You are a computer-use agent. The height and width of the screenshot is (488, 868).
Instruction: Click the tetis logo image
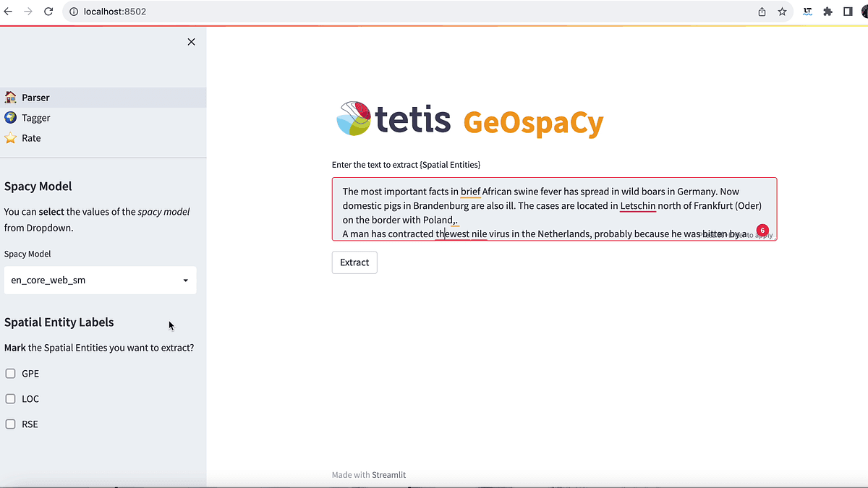(x=394, y=119)
